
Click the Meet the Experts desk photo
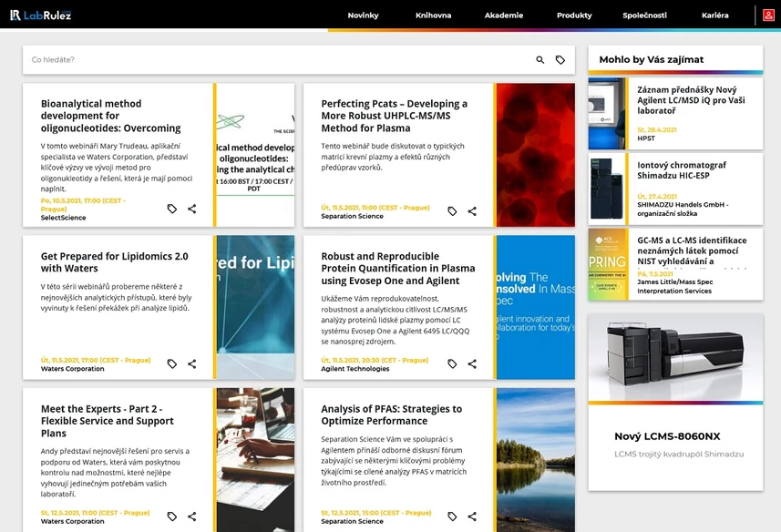255,460
